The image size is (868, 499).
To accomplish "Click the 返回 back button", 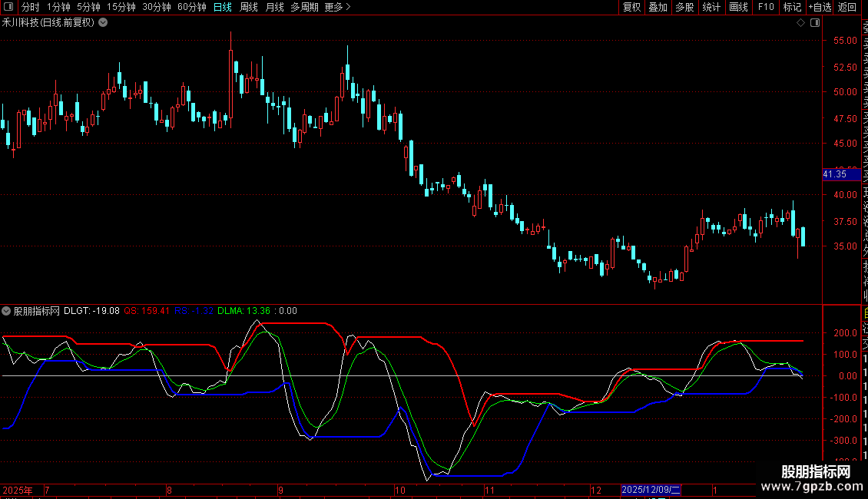I will coord(847,7).
